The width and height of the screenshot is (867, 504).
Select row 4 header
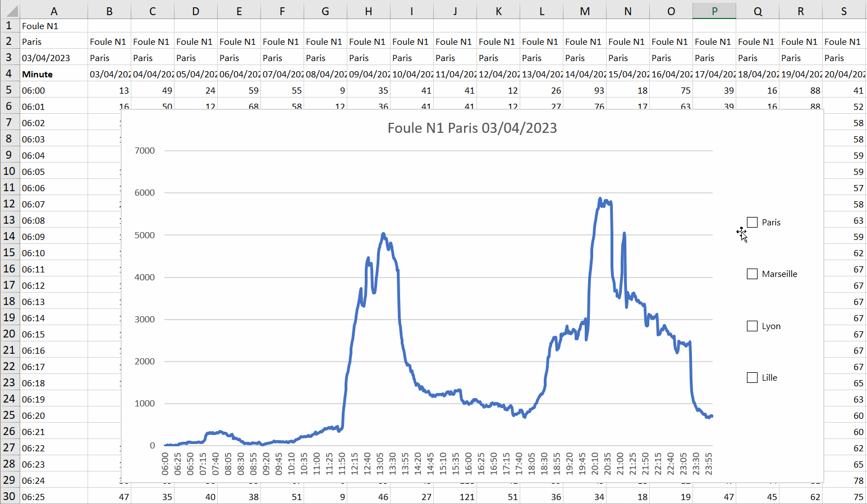[x=10, y=74]
